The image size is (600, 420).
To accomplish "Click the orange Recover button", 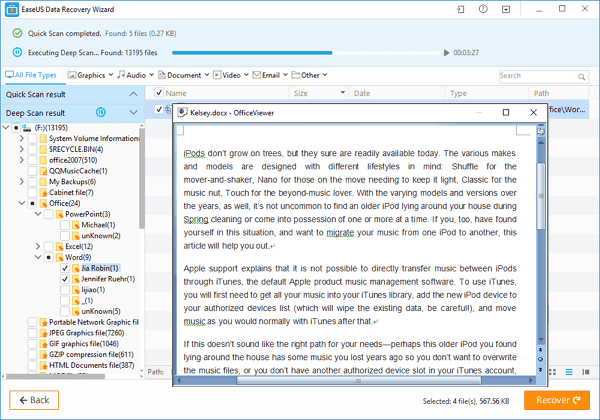I will pyautogui.click(x=557, y=400).
